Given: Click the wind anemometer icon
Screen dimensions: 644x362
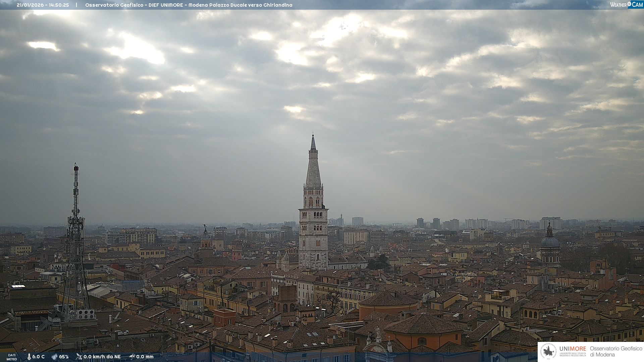Looking at the screenshot, I should 79,357.
